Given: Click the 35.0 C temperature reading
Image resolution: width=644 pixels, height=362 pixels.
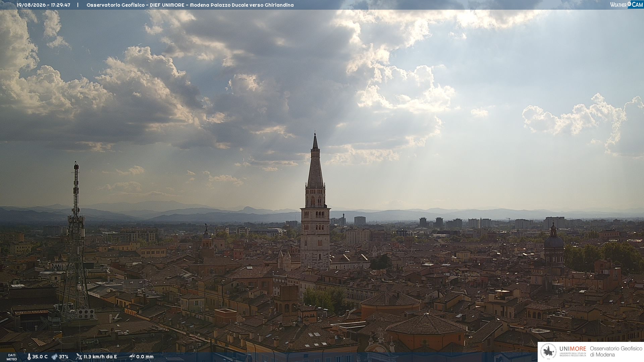Looking at the screenshot, I should pos(40,357).
